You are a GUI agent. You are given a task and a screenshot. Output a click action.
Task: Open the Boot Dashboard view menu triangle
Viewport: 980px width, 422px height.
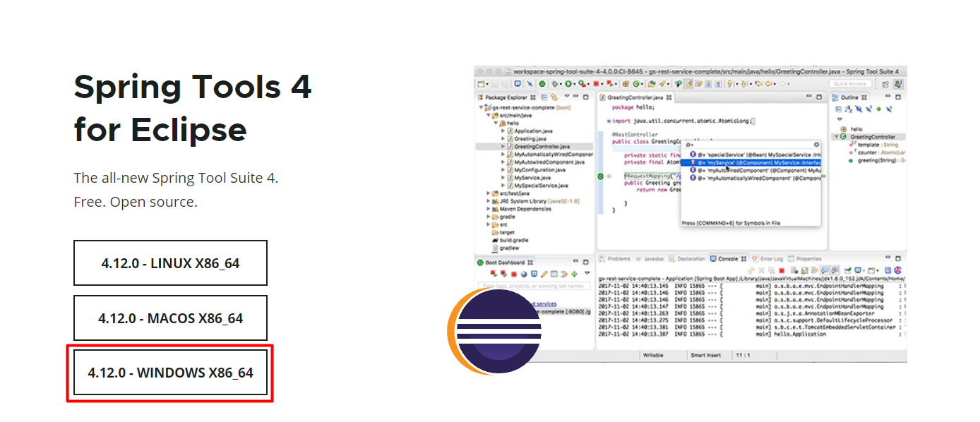(585, 274)
